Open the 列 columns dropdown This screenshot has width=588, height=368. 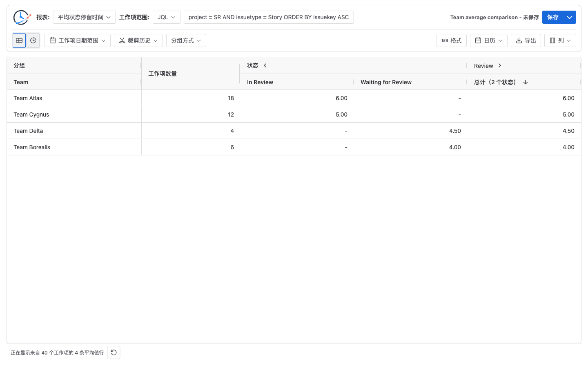pyautogui.click(x=560, y=40)
